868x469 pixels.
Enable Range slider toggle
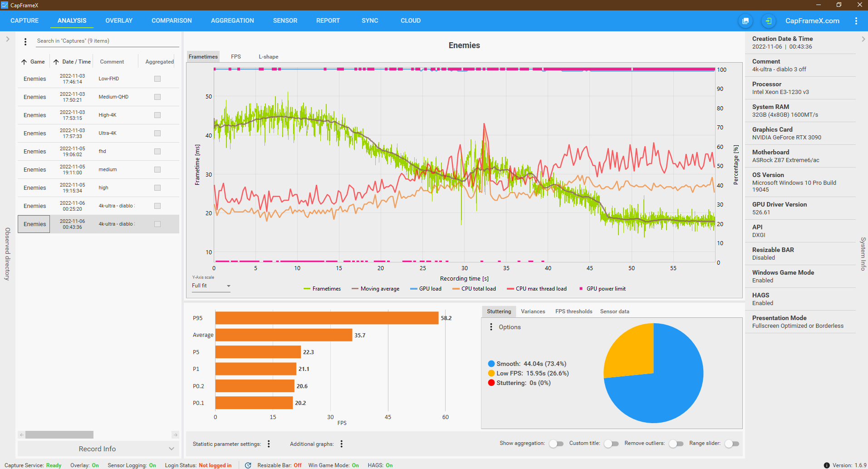[731, 444]
